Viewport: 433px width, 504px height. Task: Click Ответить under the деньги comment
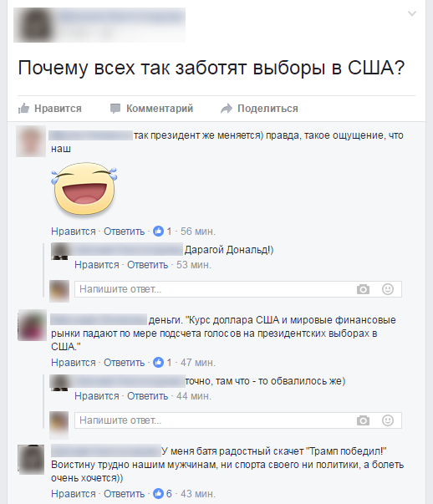pyautogui.click(x=124, y=362)
